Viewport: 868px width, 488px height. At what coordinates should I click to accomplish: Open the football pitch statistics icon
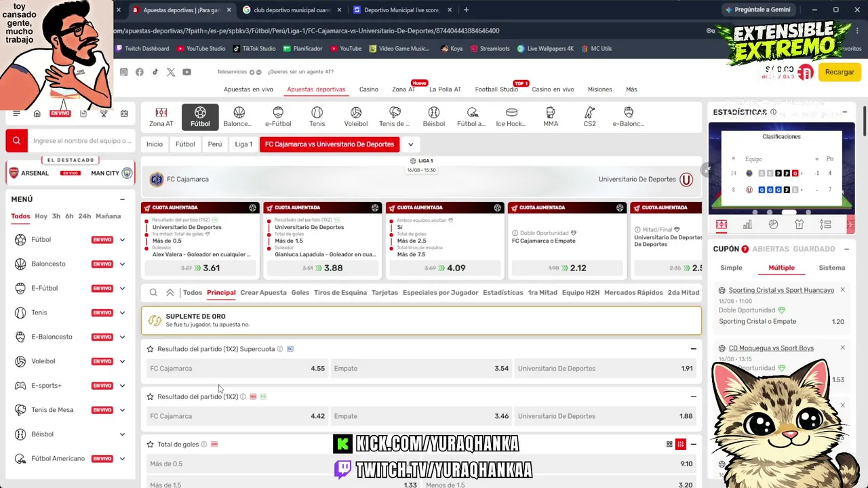click(x=722, y=224)
